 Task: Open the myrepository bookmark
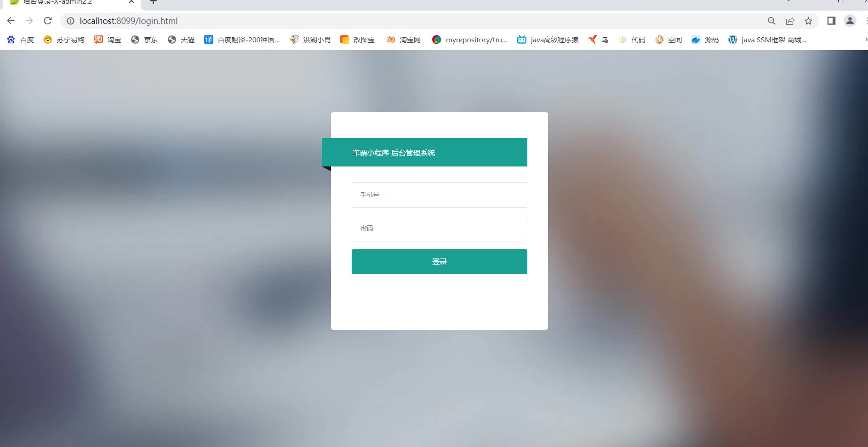[470, 40]
